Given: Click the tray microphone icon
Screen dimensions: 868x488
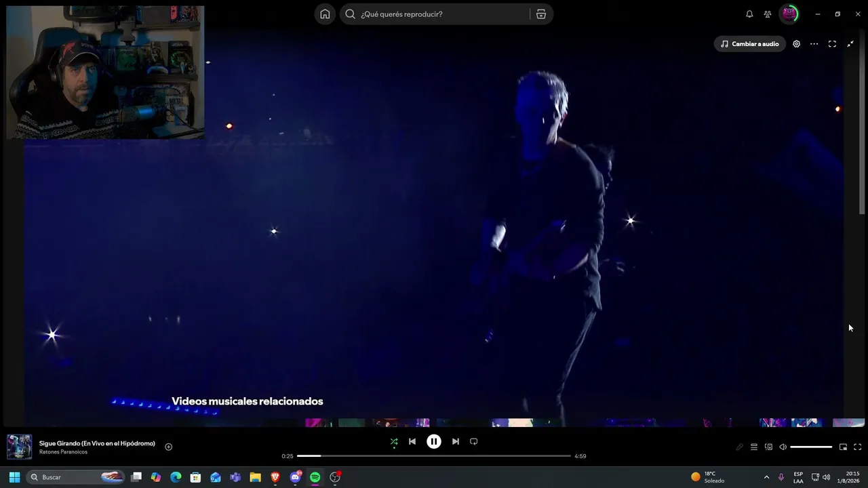Looking at the screenshot, I should click(x=781, y=477).
